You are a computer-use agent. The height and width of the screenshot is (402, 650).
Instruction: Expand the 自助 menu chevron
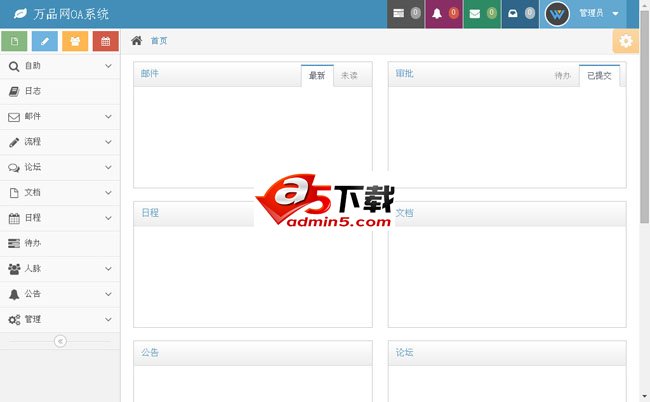point(108,66)
